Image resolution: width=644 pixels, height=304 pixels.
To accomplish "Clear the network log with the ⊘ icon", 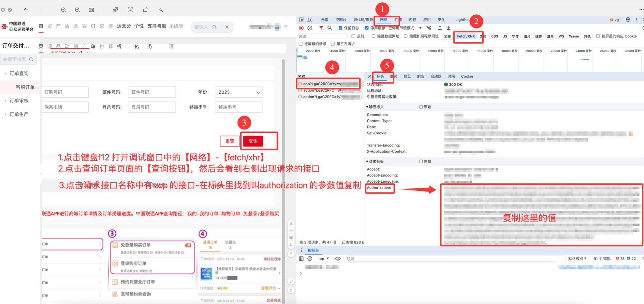I will 310,28.
